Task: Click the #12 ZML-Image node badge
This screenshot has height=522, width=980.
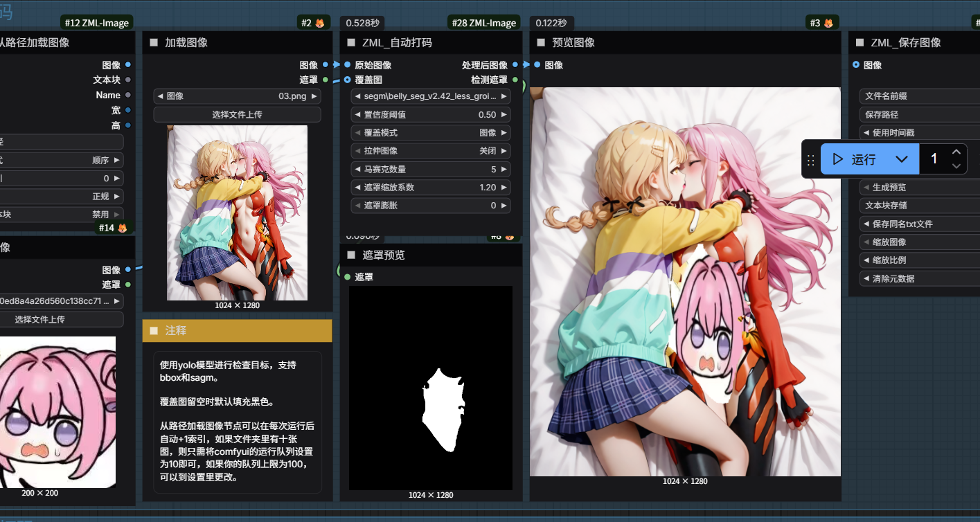Action: (97, 23)
